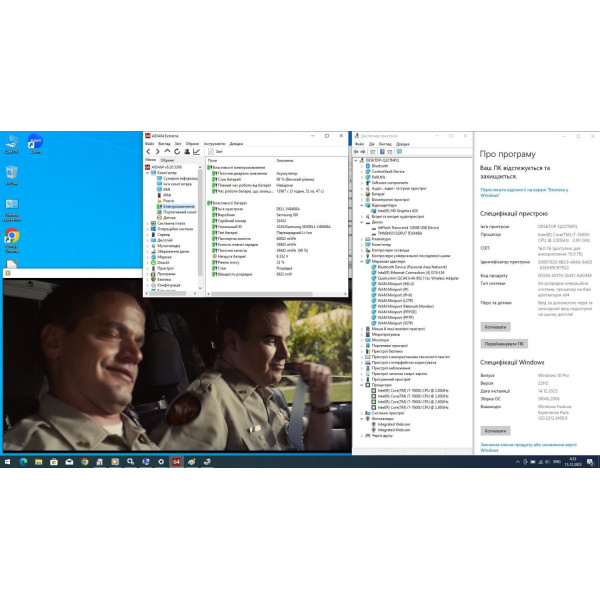Image resolution: width=600 pixels, height=600 pixels.
Task: Collapse the Процесори node in Device Manager
Action: pos(362,385)
